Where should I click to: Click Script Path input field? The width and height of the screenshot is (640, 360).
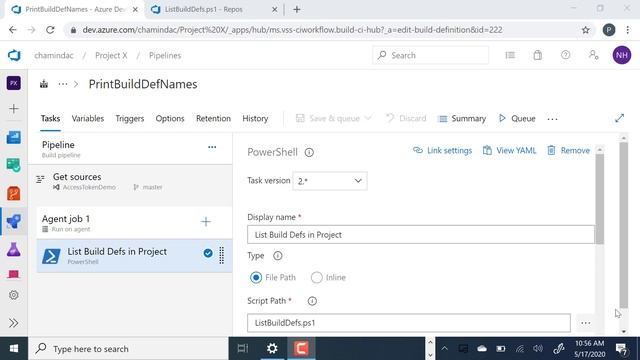click(x=409, y=323)
